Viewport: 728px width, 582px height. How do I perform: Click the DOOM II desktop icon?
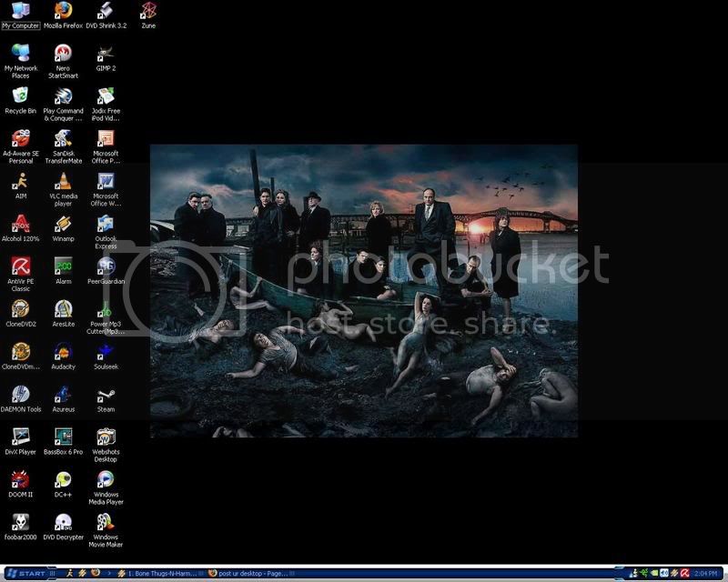click(x=20, y=484)
